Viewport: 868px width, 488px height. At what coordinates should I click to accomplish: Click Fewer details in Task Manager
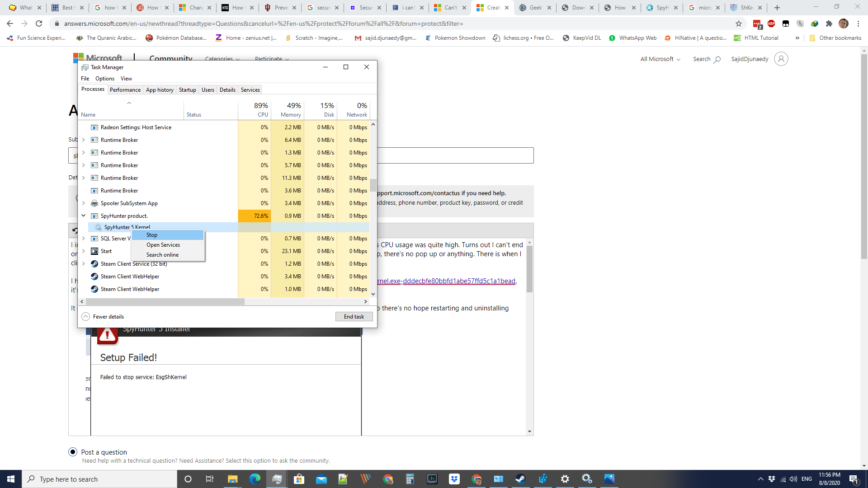coord(103,317)
